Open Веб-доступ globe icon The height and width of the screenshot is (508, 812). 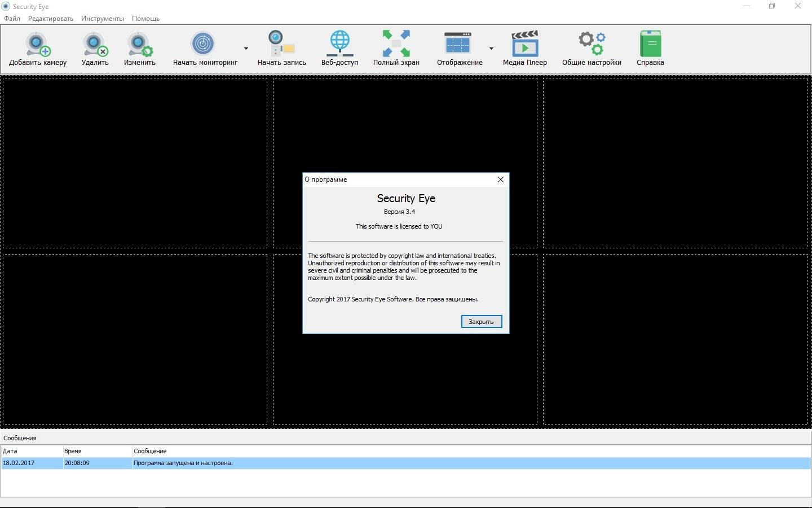point(339,43)
